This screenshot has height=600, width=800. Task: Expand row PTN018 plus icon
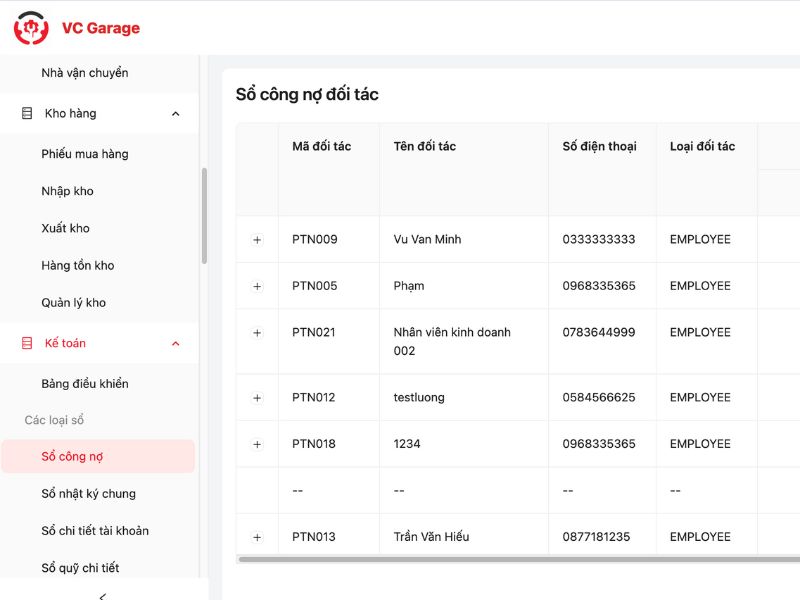click(257, 444)
